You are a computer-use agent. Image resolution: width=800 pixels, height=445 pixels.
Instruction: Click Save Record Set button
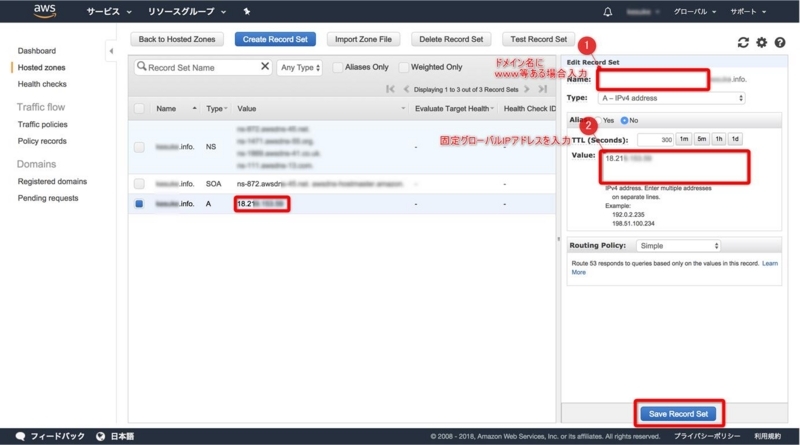coord(678,414)
